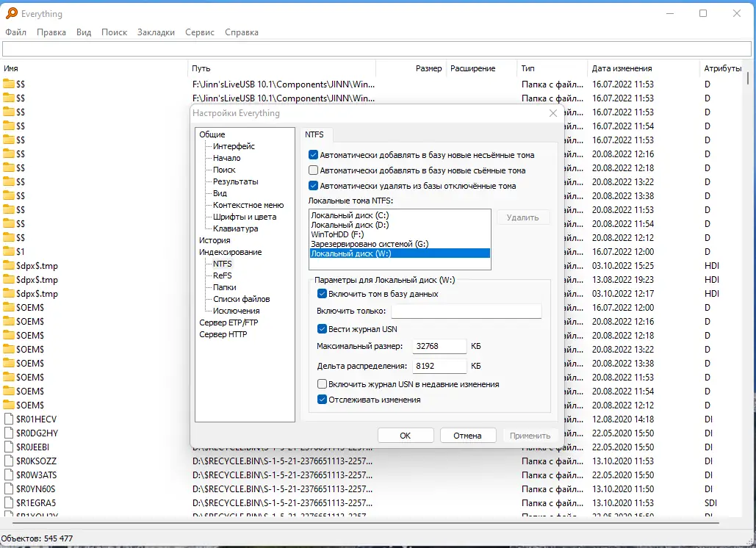Open the Вид menu
This screenshot has height=548, width=756.
84,32
